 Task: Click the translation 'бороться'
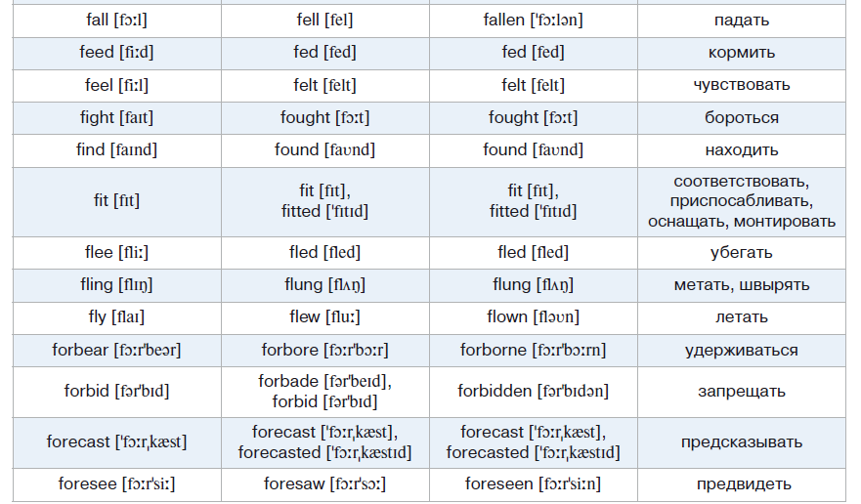click(741, 118)
